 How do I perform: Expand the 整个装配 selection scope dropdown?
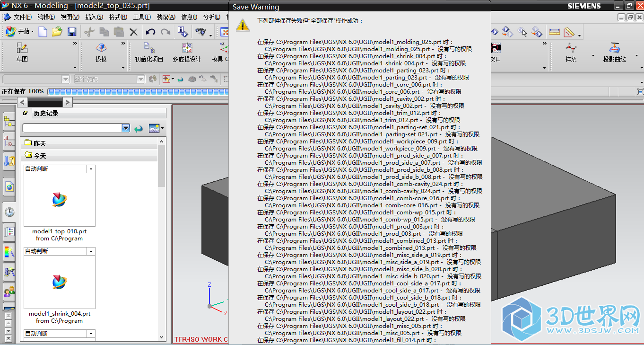pos(141,79)
